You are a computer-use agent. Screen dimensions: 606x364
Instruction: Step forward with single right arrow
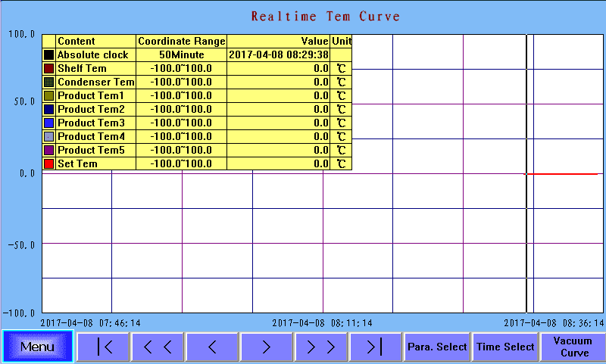point(266,347)
